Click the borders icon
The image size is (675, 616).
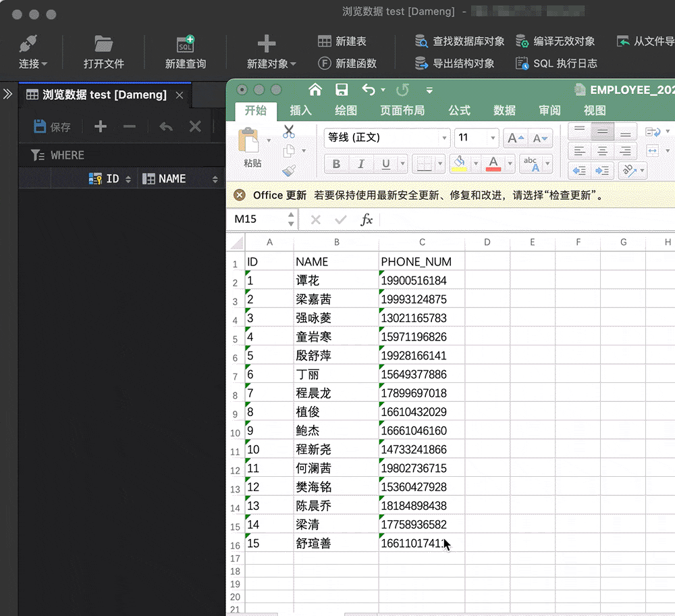[x=424, y=164]
